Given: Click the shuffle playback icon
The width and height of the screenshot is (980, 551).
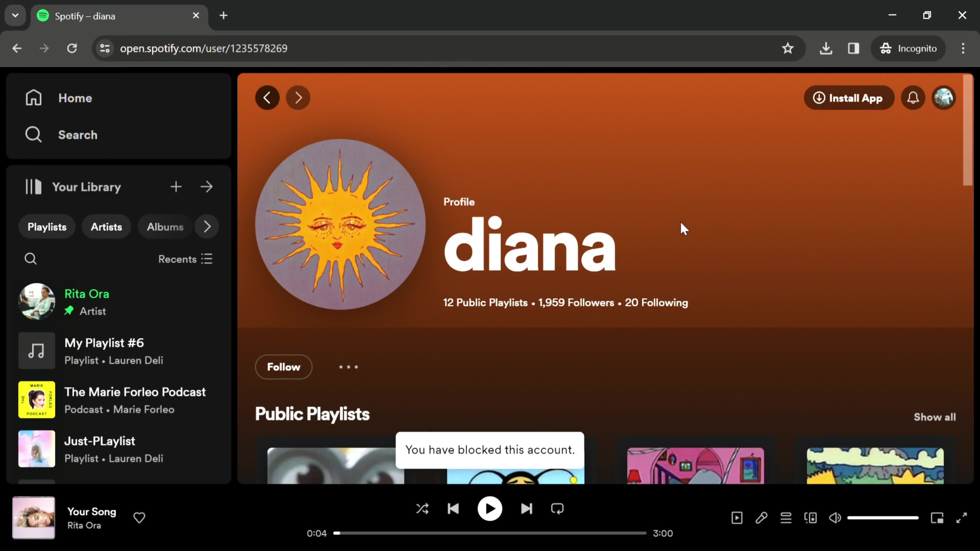Looking at the screenshot, I should tap(423, 509).
